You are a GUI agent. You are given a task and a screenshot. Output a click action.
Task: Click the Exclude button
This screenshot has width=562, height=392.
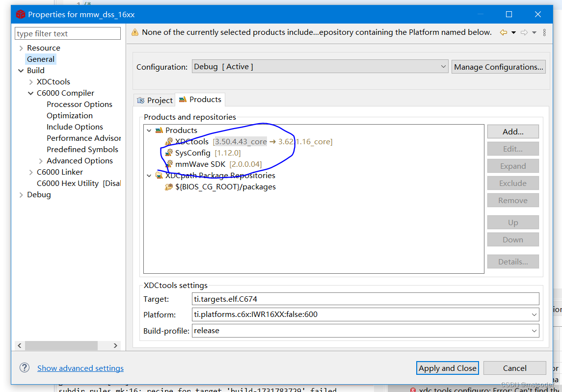pos(513,183)
